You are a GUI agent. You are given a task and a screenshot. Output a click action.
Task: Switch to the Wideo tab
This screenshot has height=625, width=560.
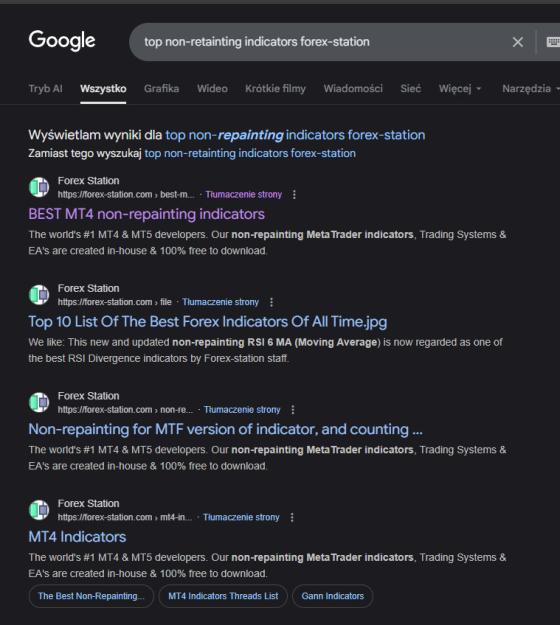pyautogui.click(x=212, y=88)
